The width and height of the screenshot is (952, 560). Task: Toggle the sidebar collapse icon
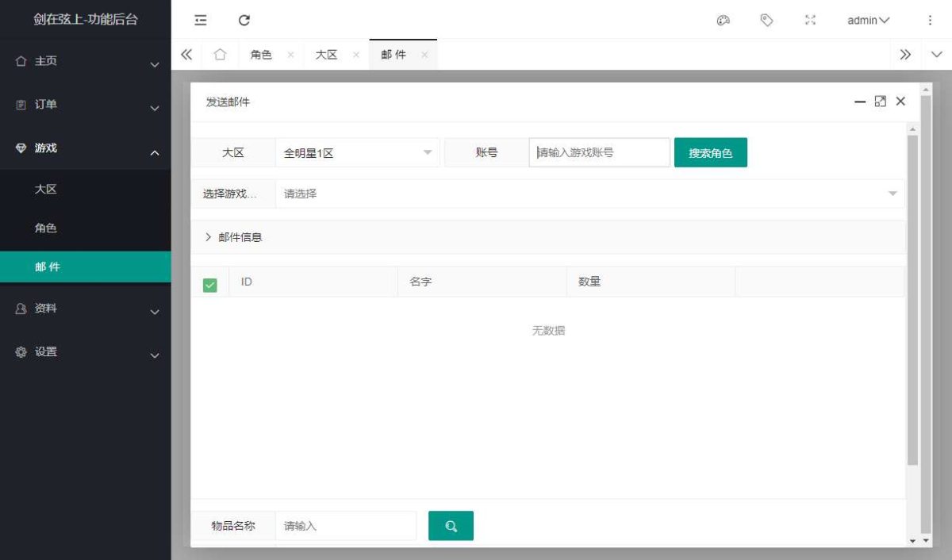coord(201,20)
